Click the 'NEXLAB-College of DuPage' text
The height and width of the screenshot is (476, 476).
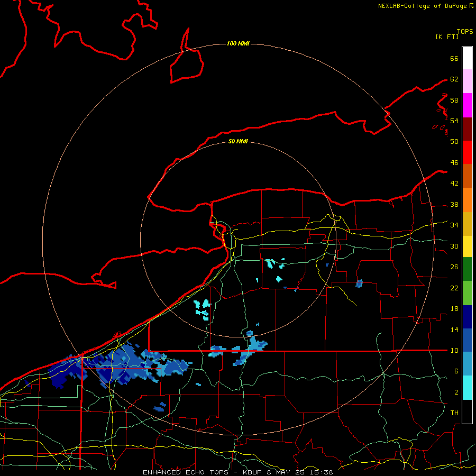tap(422, 6)
